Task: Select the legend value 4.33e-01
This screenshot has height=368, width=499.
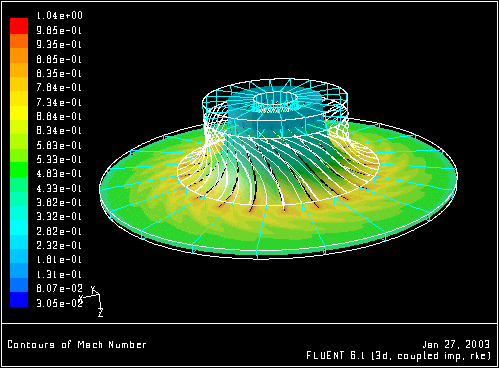Action: pyautogui.click(x=59, y=188)
